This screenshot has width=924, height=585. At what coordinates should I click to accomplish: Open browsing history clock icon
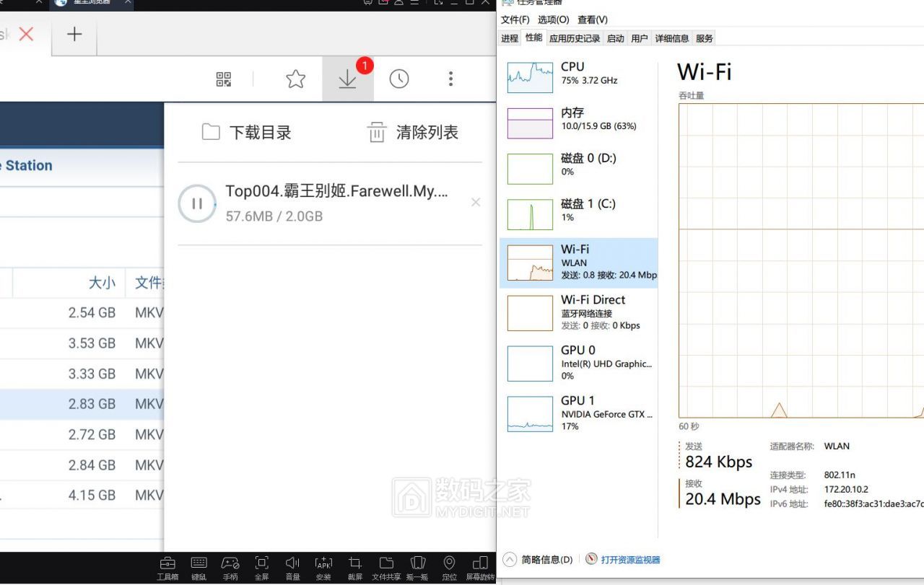(x=399, y=79)
